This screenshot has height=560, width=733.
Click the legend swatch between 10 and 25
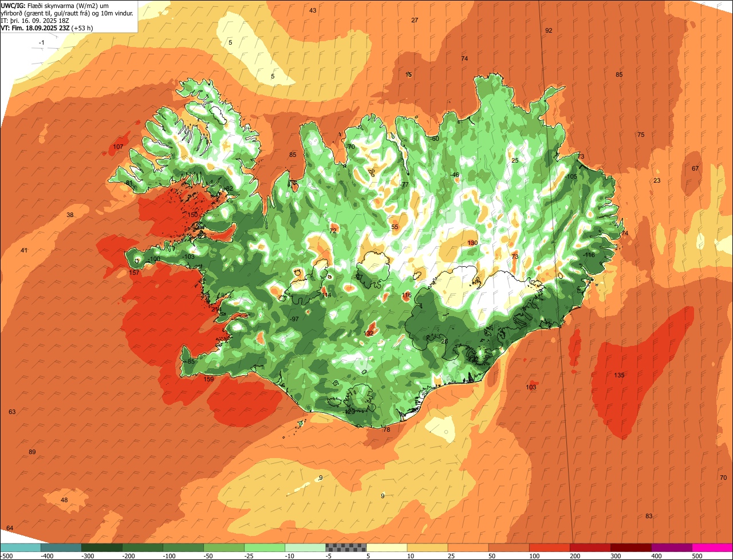coord(427,547)
